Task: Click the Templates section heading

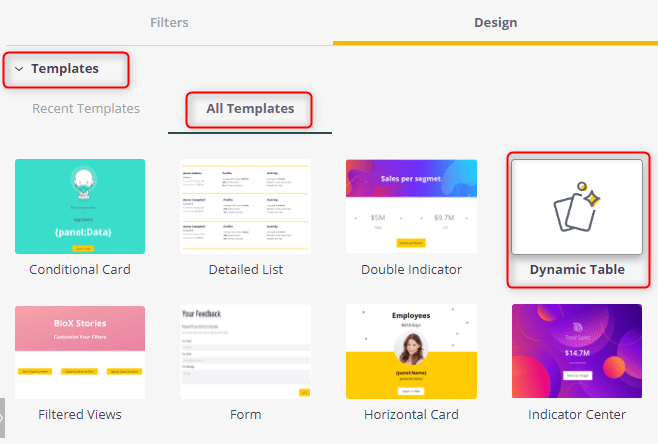Action: click(65, 69)
